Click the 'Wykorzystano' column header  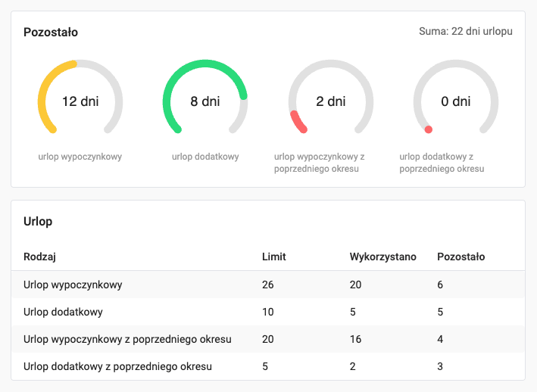(x=382, y=257)
